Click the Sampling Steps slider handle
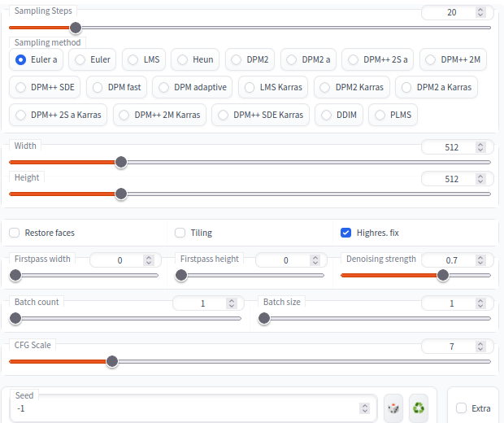 [76, 28]
